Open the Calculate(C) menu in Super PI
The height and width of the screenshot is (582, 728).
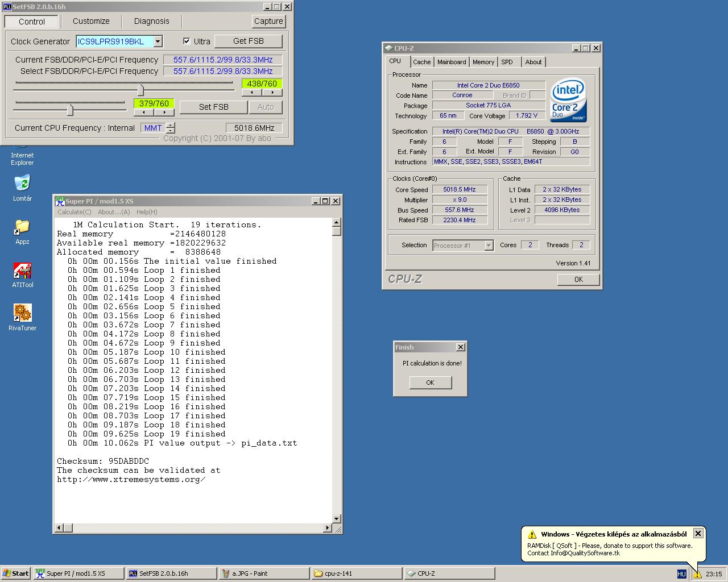[x=74, y=212]
